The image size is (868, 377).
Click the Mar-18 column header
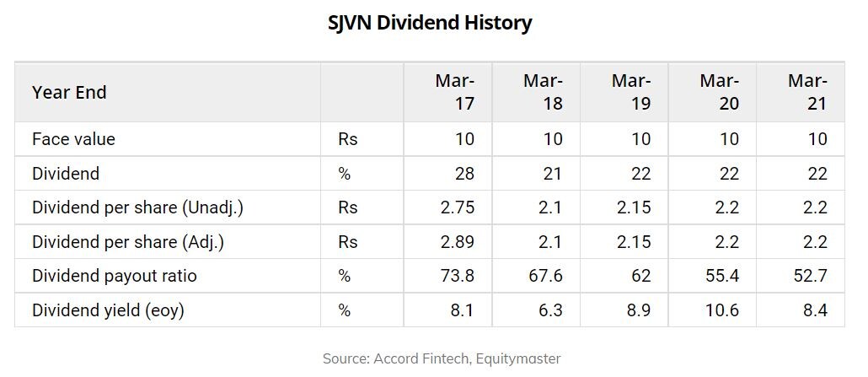click(543, 93)
